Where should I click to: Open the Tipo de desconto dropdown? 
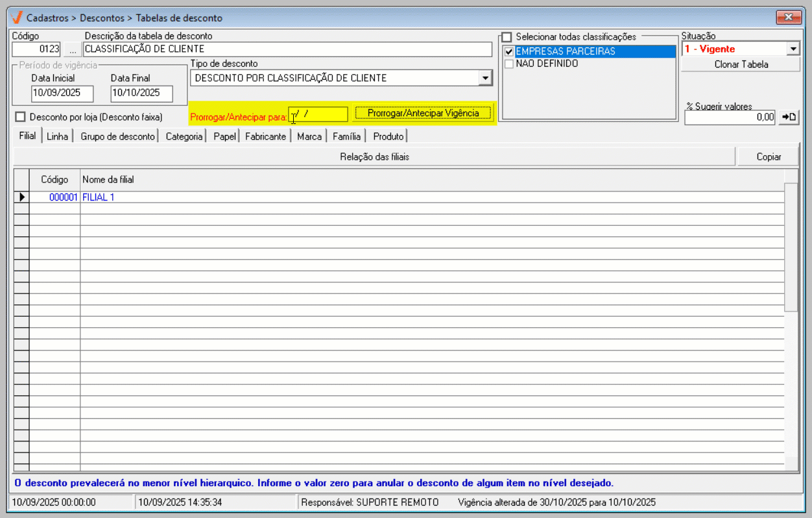pos(484,78)
